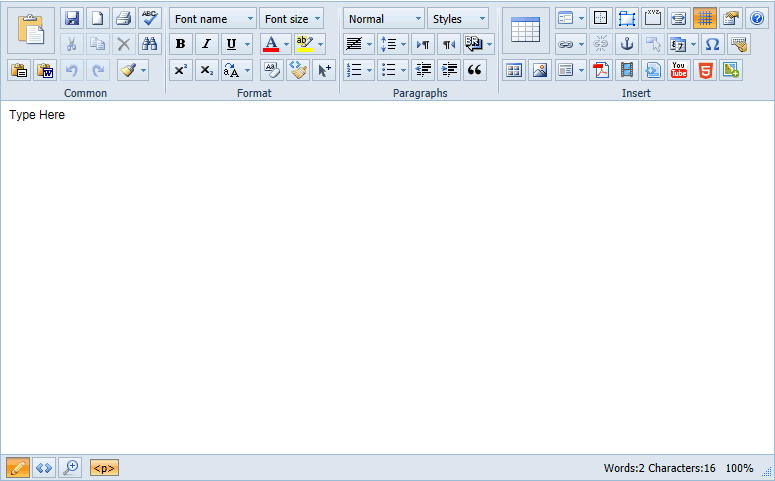
Task: Click the Find binoculars icon
Action: click(149, 44)
